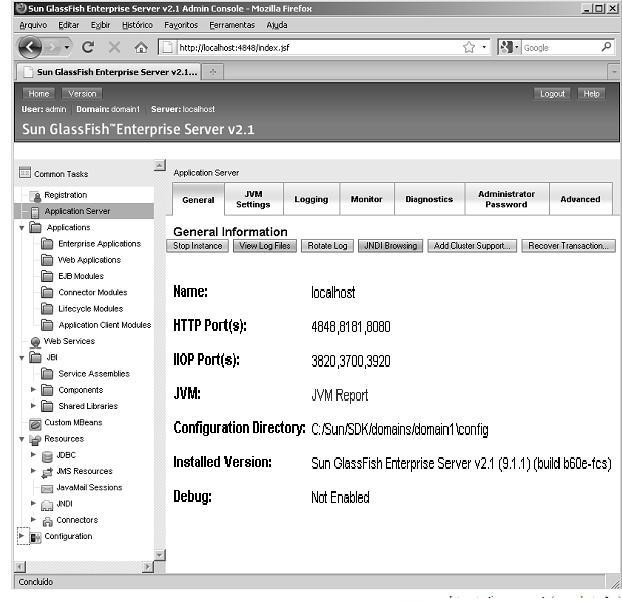Click the browser Back arrow button
Image resolution: width=622 pixels, height=602 pixels.
pyautogui.click(x=31, y=47)
